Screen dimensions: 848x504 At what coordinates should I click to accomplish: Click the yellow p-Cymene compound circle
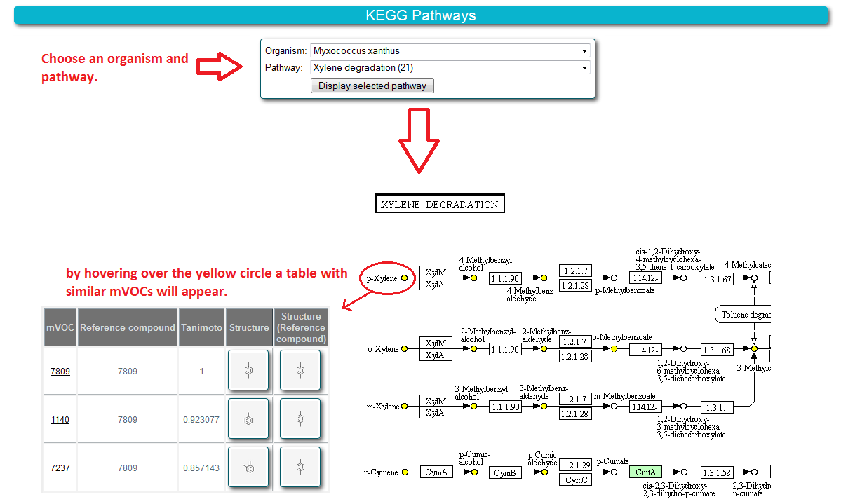(x=404, y=472)
